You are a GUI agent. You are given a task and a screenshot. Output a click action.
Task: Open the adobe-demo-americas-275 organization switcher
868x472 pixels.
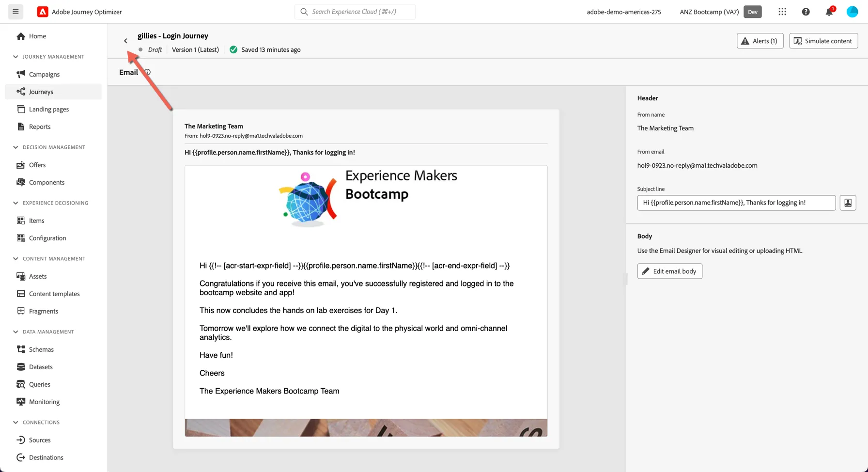[x=624, y=12]
